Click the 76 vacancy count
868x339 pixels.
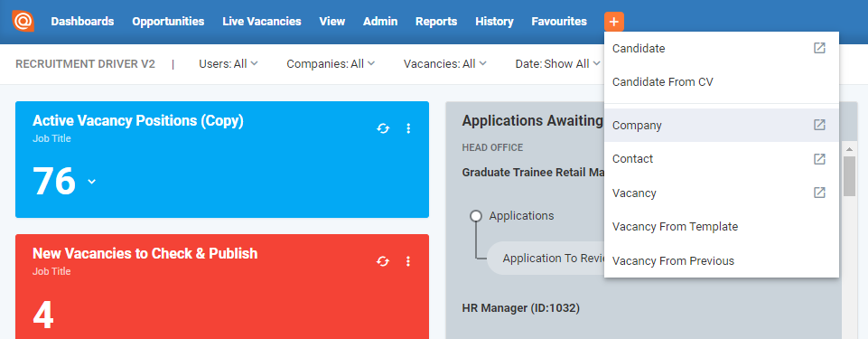click(54, 182)
